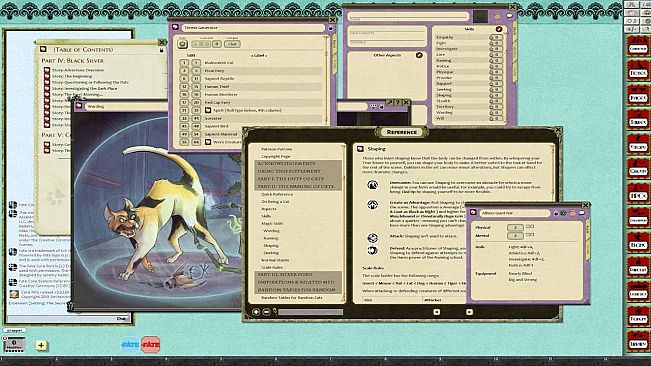The image size is (651, 366).
Task: Expand Random Tables for Random section
Action: (x=298, y=289)
